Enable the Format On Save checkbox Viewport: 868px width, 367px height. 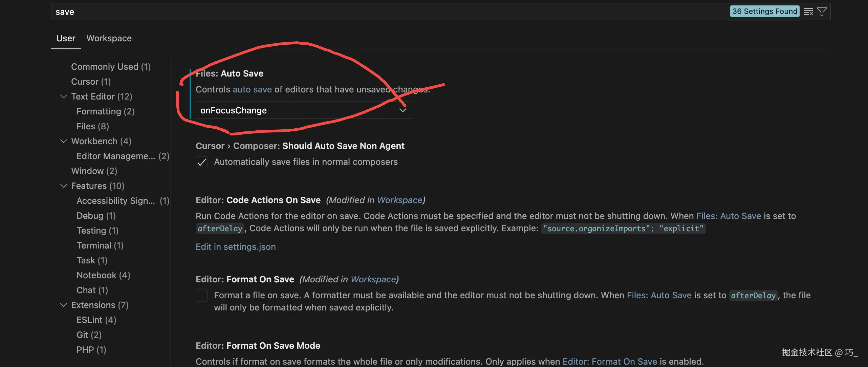[202, 296]
